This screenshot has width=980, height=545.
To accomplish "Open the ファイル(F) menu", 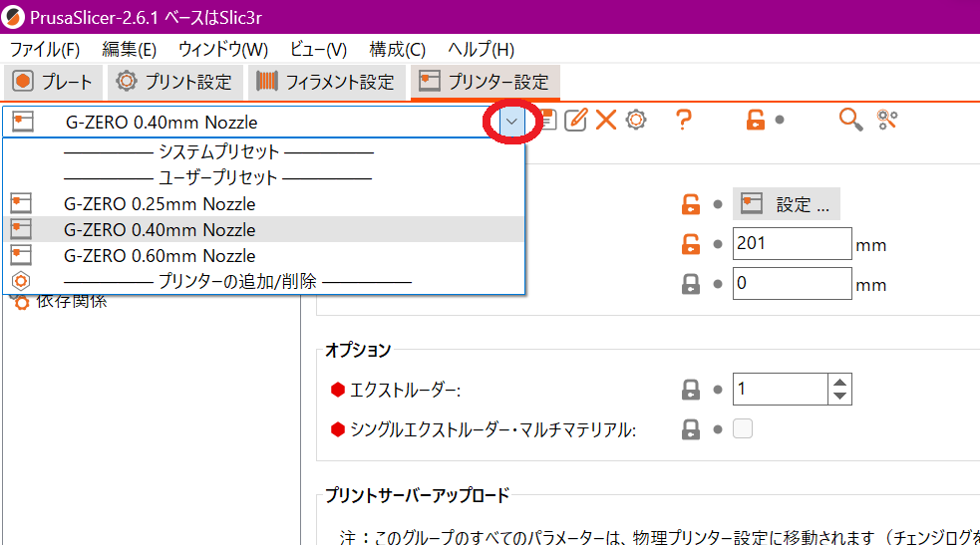I will (45, 49).
